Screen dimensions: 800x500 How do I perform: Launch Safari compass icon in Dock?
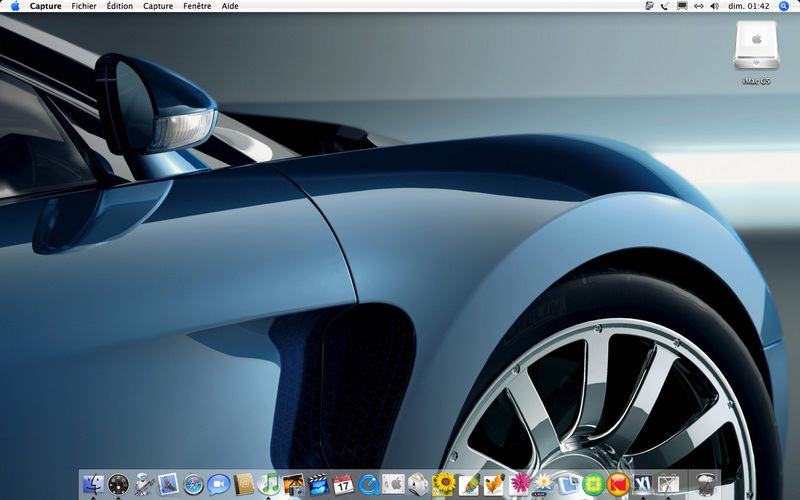click(x=193, y=484)
